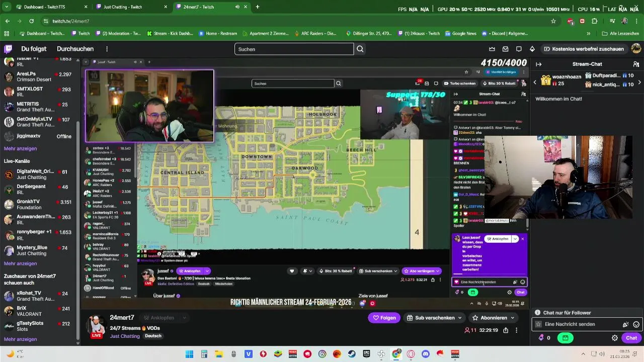This screenshot has width=644, height=362.
Task: Show hidden system tray icons
Action: [583, 354]
